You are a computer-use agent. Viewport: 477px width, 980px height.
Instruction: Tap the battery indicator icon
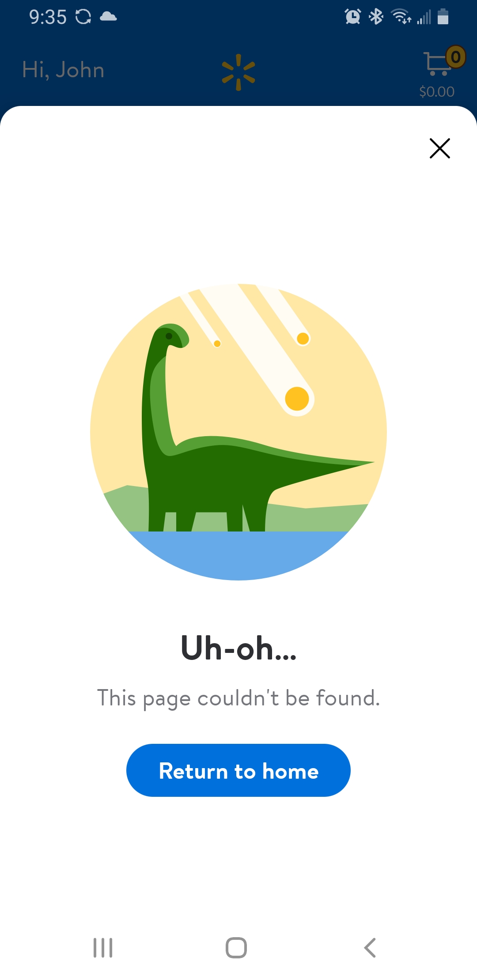click(x=443, y=17)
